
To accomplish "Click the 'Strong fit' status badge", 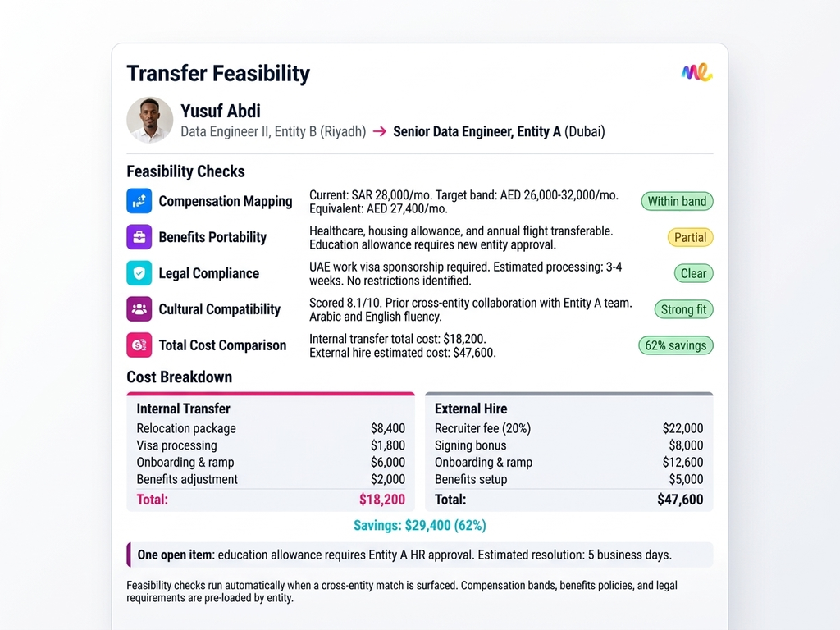I will [683, 309].
